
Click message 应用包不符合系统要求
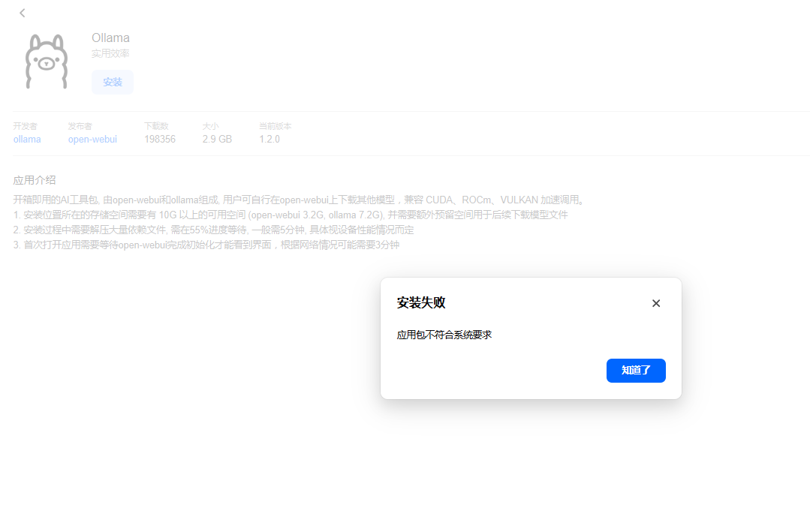tap(444, 335)
